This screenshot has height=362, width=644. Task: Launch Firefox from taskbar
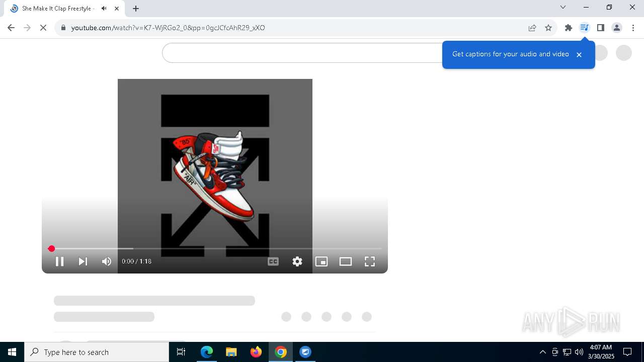[256, 352]
